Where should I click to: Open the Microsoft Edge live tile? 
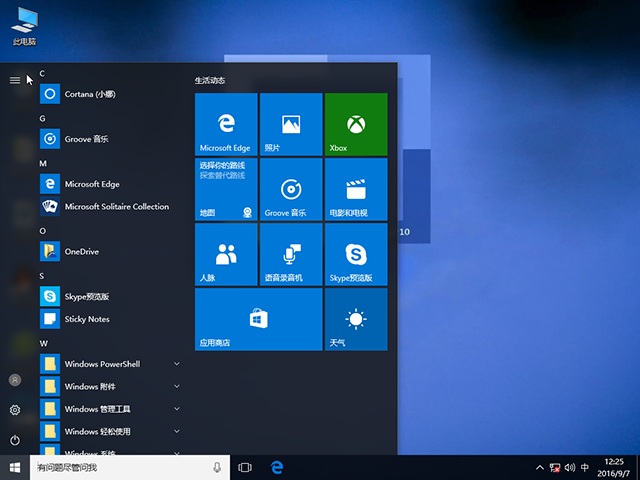pos(226,124)
